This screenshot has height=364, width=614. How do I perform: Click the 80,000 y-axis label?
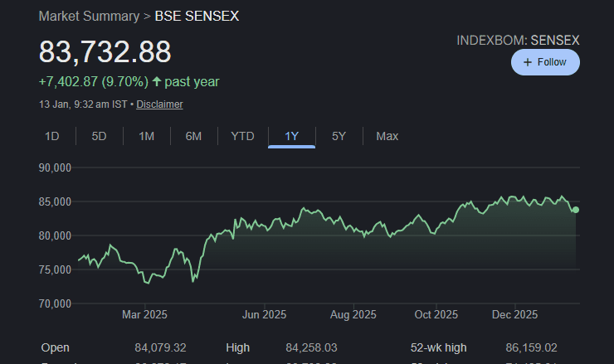(x=55, y=236)
